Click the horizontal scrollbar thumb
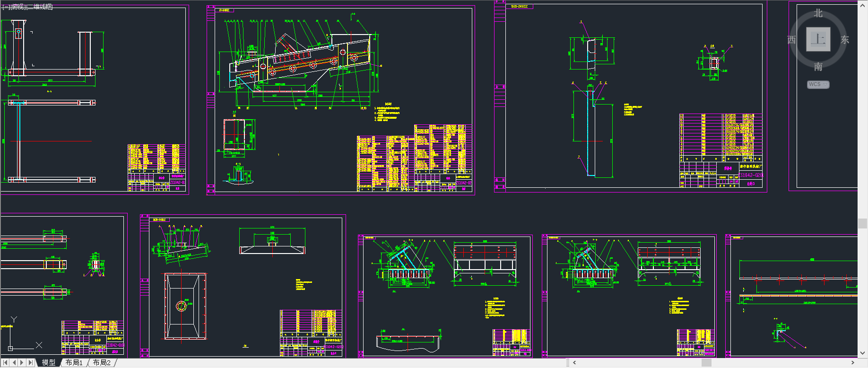 click(x=706, y=363)
